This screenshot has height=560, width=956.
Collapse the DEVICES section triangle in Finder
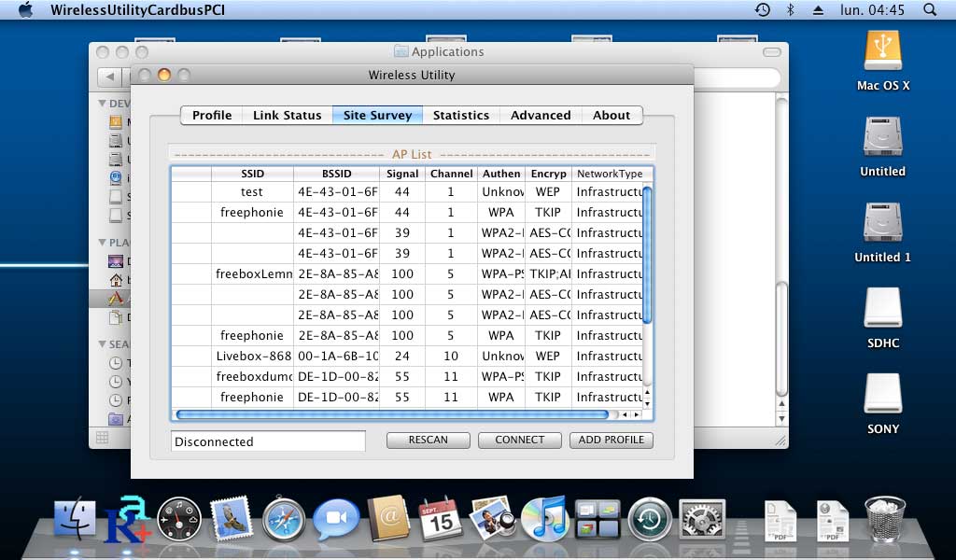102,104
